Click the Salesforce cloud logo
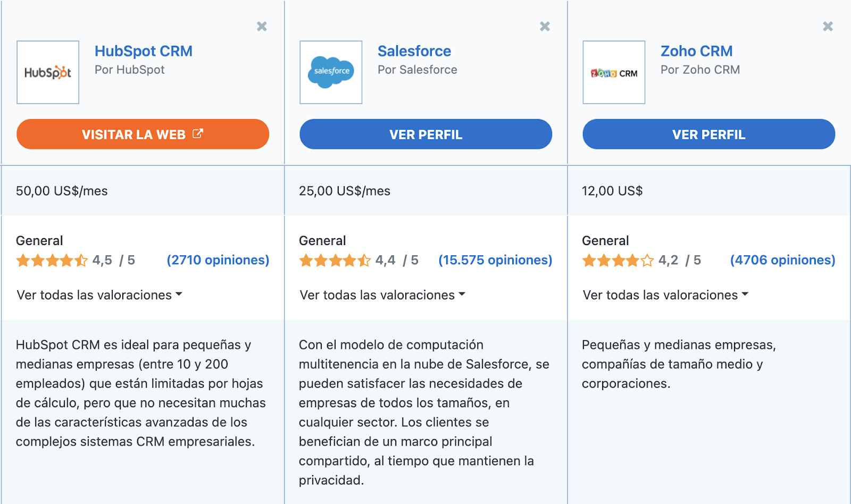Viewport: 851px width, 504px height. coord(331,72)
